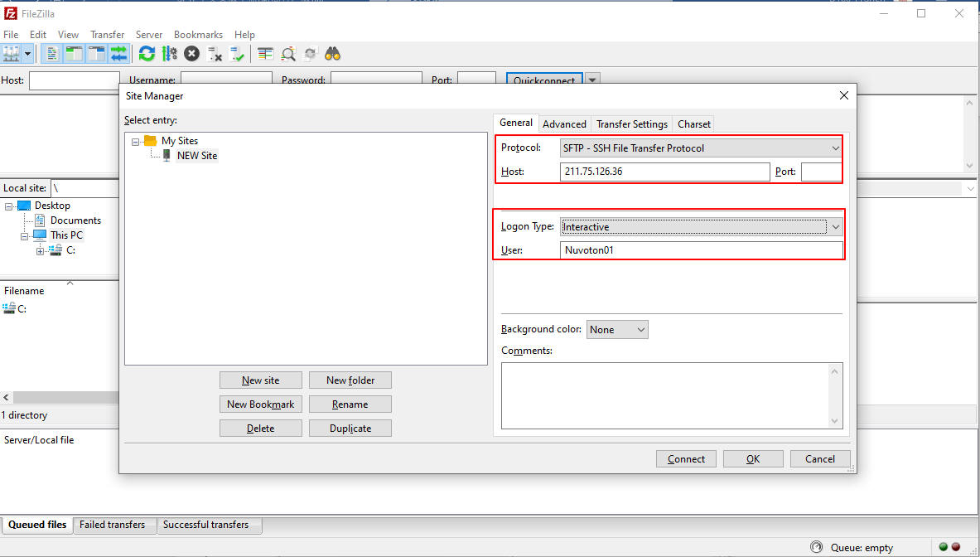Toggle local directory tree view icon

tap(75, 54)
